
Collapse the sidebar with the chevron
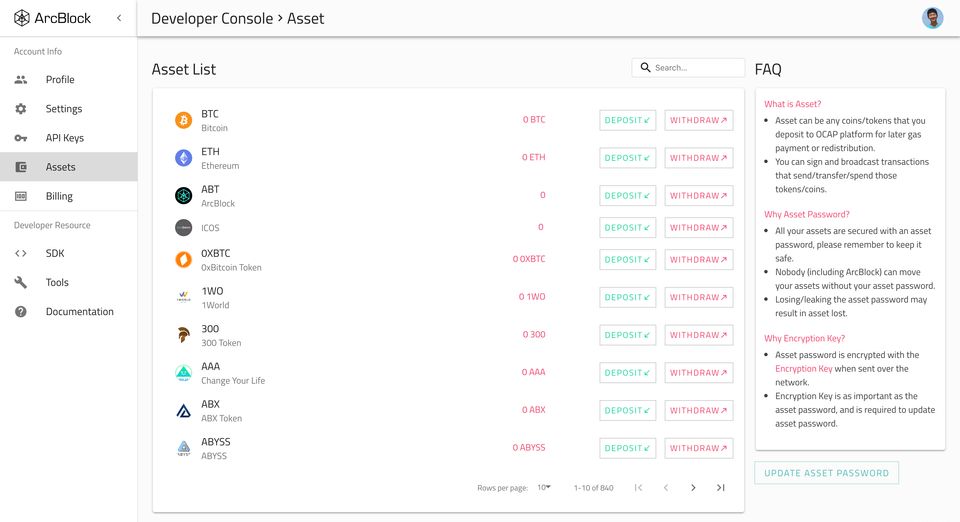point(119,18)
